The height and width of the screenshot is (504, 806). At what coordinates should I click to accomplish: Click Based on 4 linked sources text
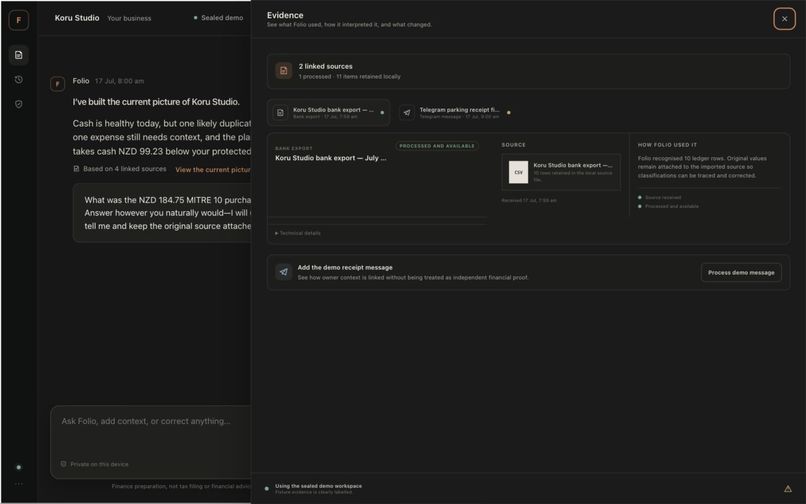(x=125, y=169)
